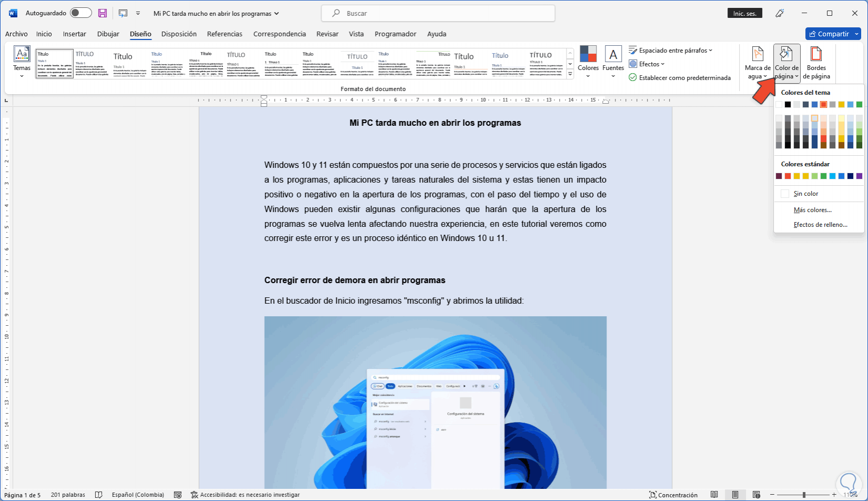Open Más colores... dialog
This screenshot has width=868, height=501.
point(819,210)
